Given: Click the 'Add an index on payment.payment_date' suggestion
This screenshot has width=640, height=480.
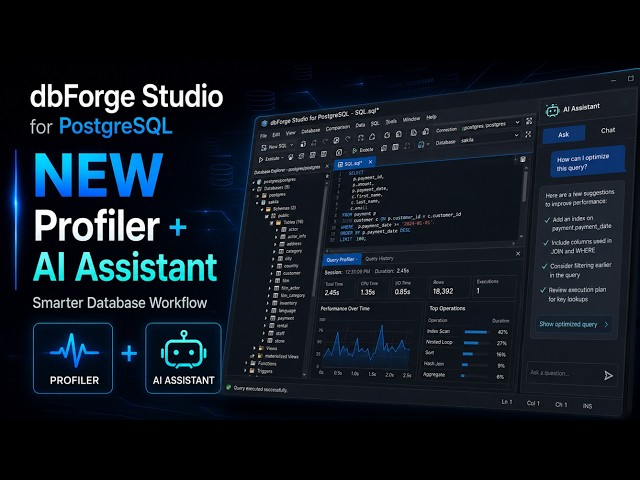Looking at the screenshot, I should click(578, 223).
